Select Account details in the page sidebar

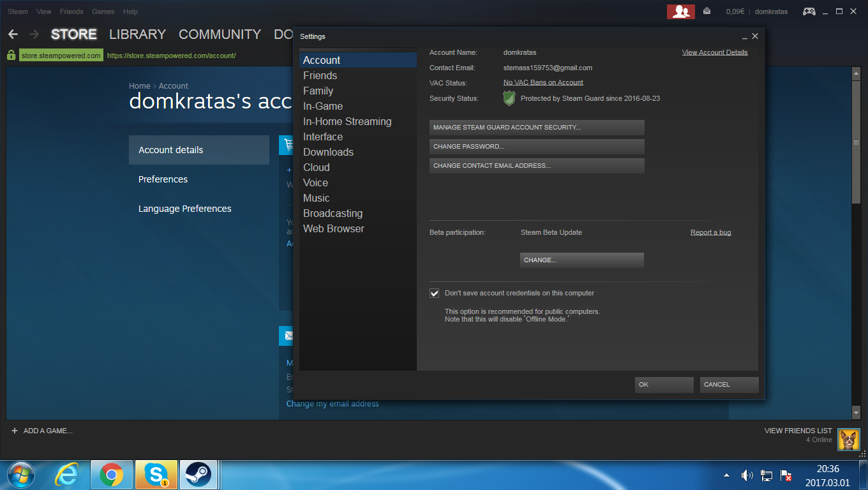199,150
